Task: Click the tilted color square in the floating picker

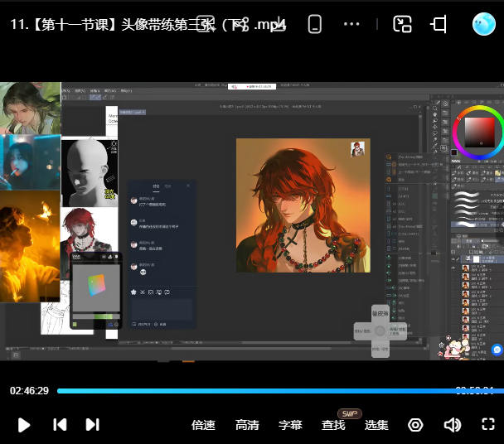Action: click(x=97, y=285)
